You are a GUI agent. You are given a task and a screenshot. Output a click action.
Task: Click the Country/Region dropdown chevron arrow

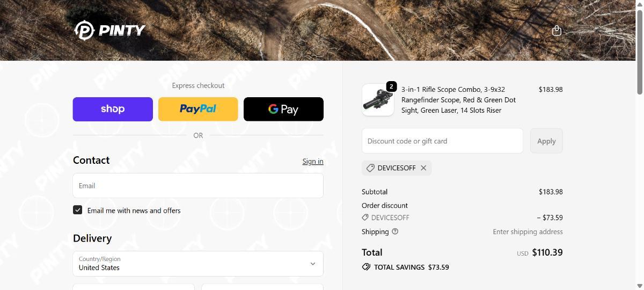pyautogui.click(x=313, y=264)
